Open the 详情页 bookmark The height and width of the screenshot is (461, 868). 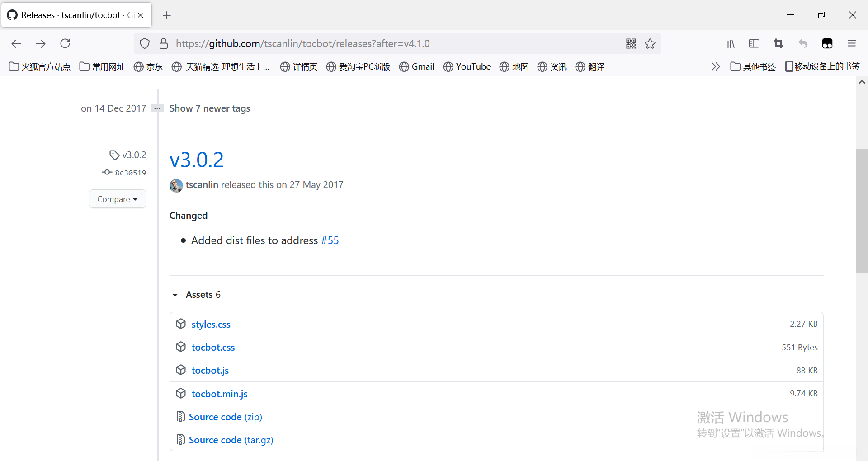(299, 67)
